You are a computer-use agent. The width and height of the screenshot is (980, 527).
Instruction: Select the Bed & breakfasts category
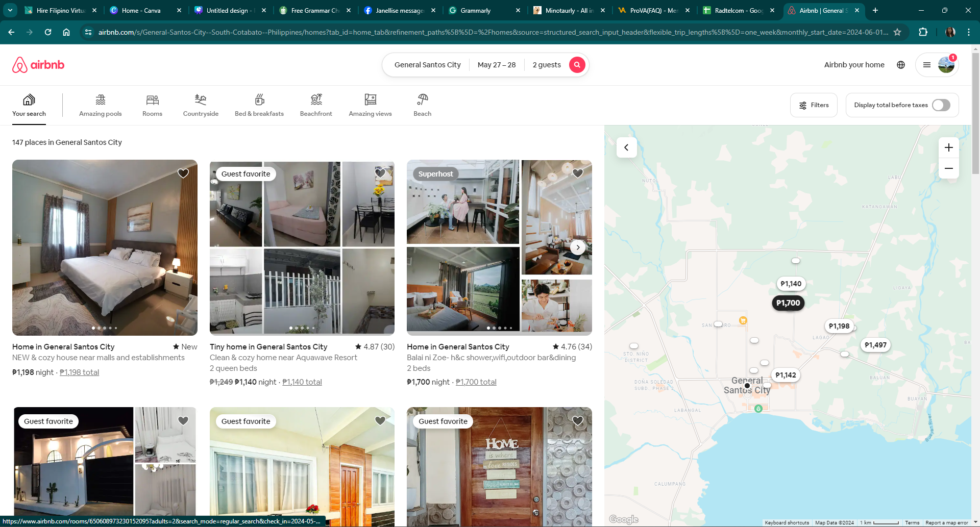259,106
